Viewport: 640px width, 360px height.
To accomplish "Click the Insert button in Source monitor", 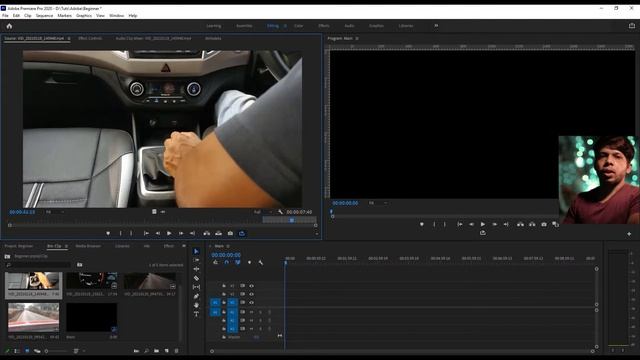I will (207, 233).
